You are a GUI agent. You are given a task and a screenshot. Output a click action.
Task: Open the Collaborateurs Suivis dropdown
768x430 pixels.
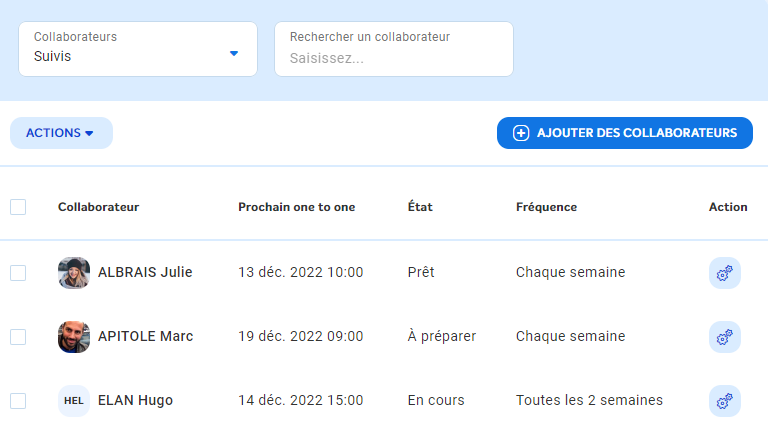coord(137,49)
